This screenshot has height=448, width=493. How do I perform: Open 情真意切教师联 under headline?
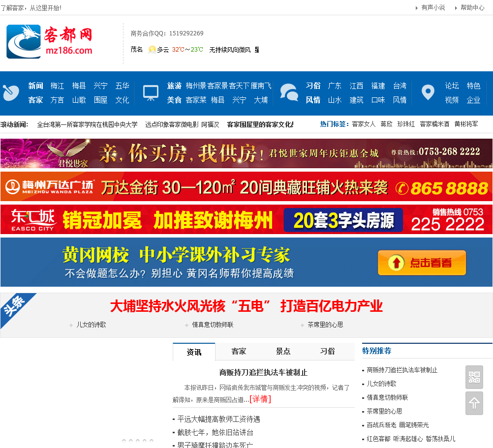pos(213,325)
